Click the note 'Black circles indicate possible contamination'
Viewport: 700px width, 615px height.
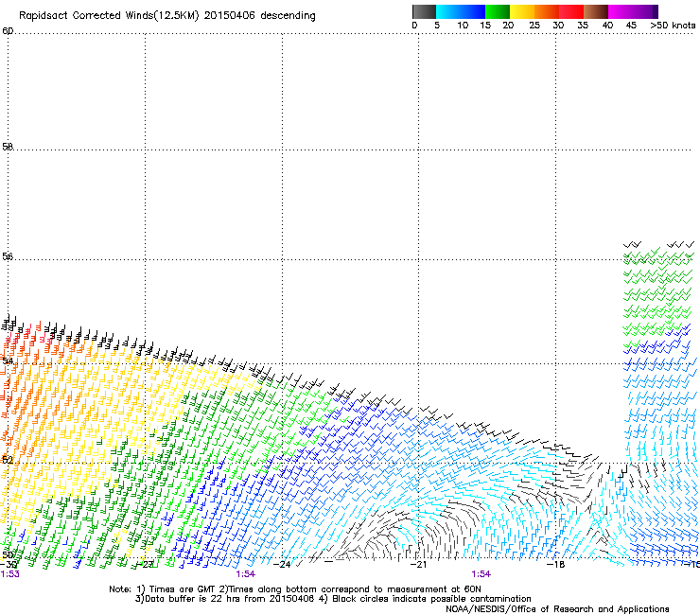431,599
